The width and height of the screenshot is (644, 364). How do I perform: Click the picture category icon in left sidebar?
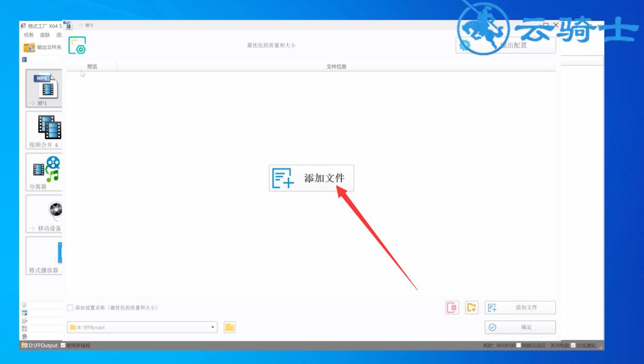point(24,313)
